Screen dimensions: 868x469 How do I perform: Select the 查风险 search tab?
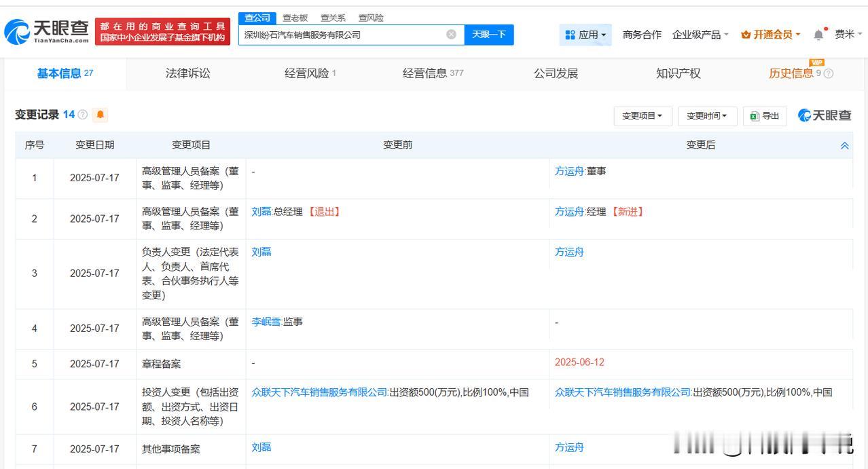(x=371, y=18)
